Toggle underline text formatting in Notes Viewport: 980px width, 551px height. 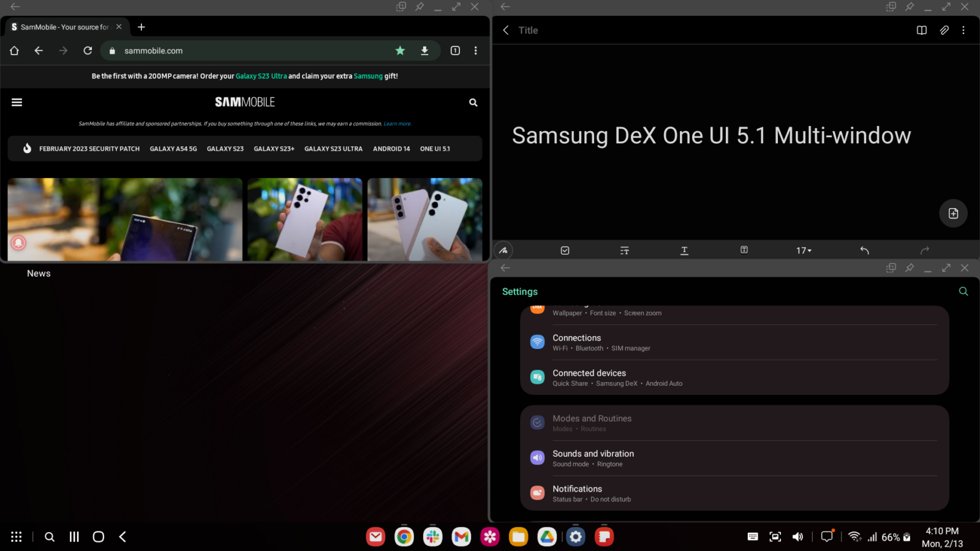click(x=684, y=250)
